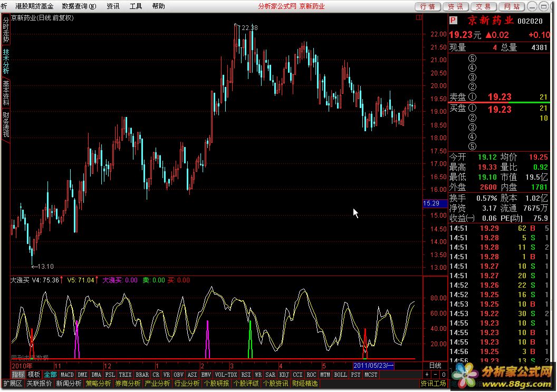The width and height of the screenshot is (557, 392).
Task: Open the 资讯 menu in the menu bar
Action: pyautogui.click(x=113, y=6)
